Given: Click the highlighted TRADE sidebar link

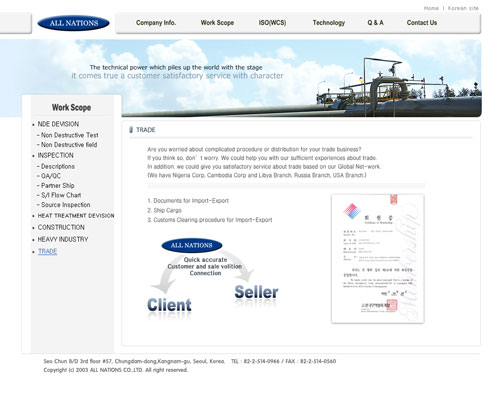Looking at the screenshot, I should click(48, 251).
